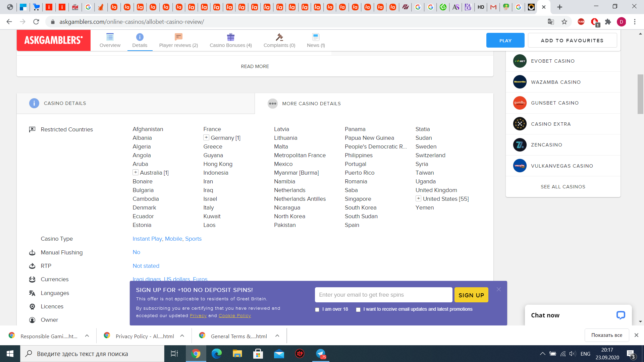Open options for Responsible Gaming download
Viewport: 644px width, 362px height.
(87, 336)
